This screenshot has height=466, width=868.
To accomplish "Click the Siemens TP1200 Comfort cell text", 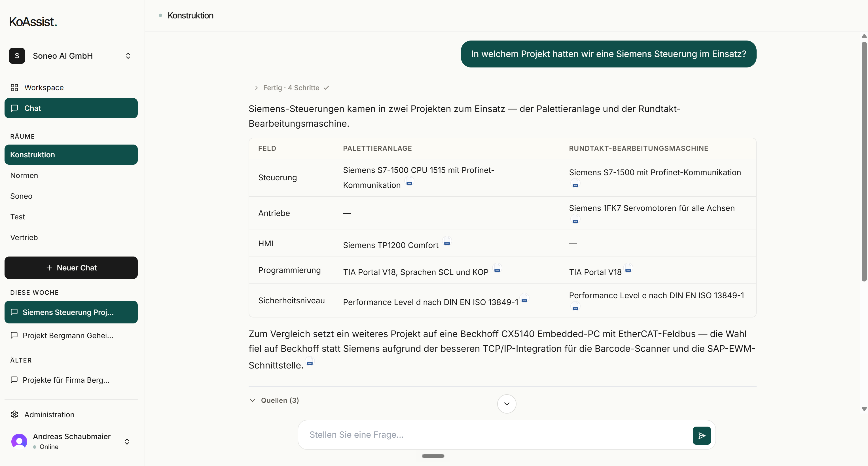I will pos(391,245).
